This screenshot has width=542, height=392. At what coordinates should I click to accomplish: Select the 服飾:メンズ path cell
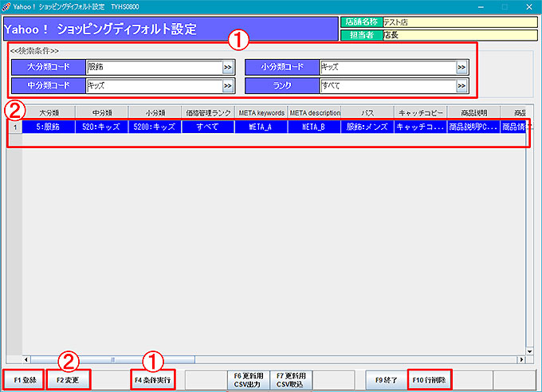pos(367,127)
